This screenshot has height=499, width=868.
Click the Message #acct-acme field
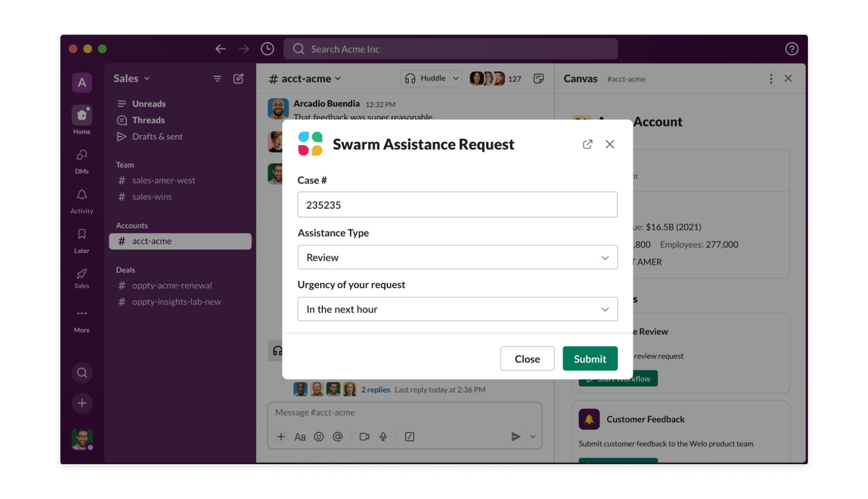click(405, 413)
